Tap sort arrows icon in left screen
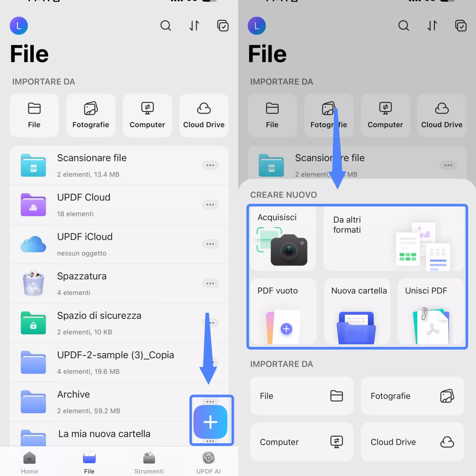This screenshot has height=476, width=476. pyautogui.click(x=194, y=26)
